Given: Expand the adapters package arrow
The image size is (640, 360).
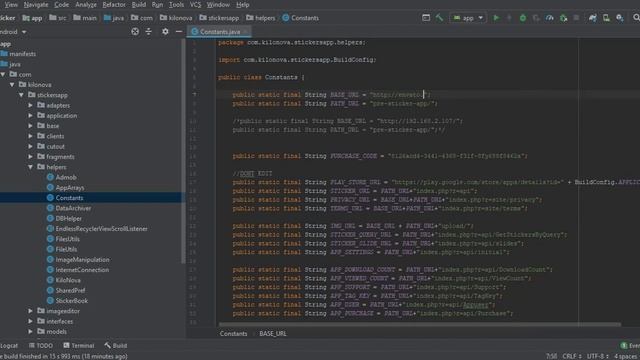Looking at the screenshot, I should tap(31, 105).
